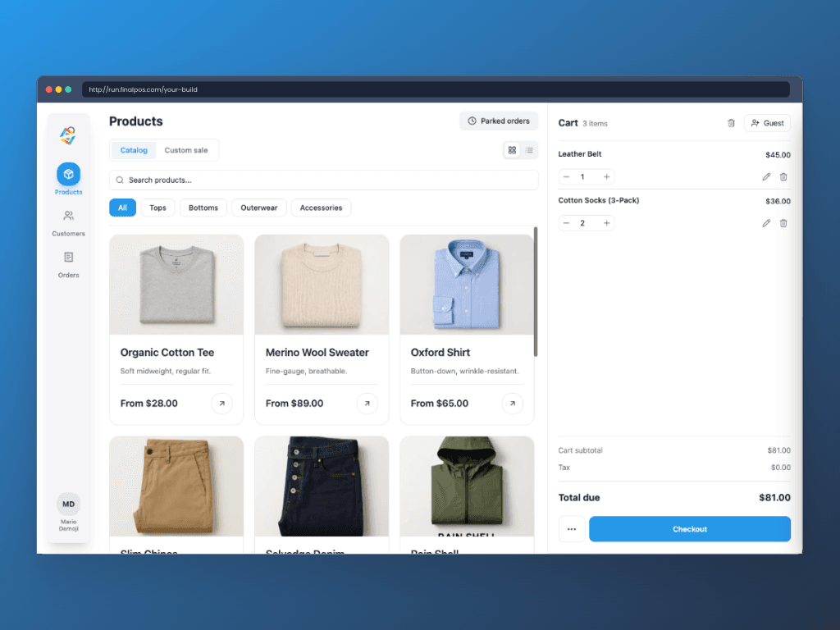Open the Orders section in sidebar

click(69, 265)
